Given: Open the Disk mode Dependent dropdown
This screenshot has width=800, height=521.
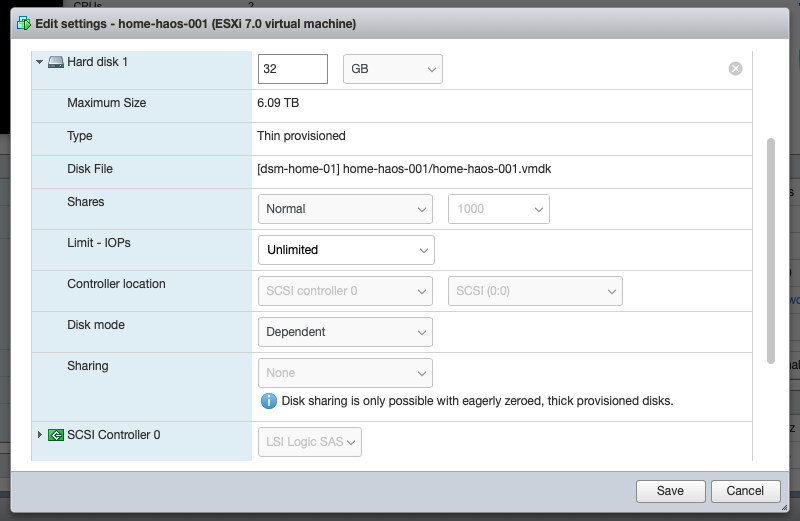Looking at the screenshot, I should (x=345, y=332).
